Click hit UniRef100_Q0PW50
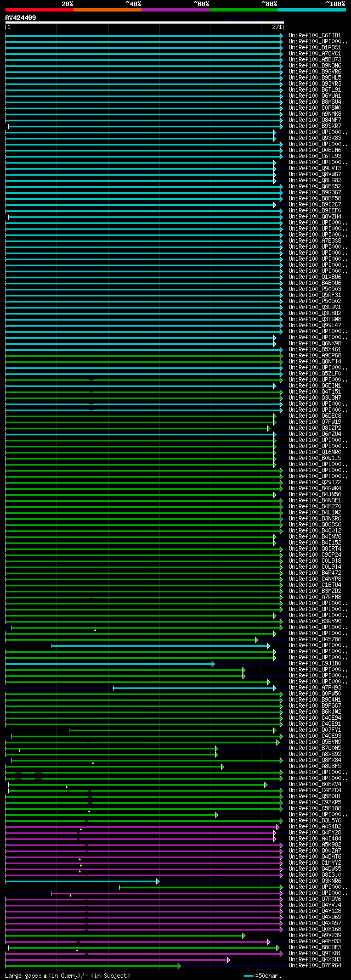 315,694
